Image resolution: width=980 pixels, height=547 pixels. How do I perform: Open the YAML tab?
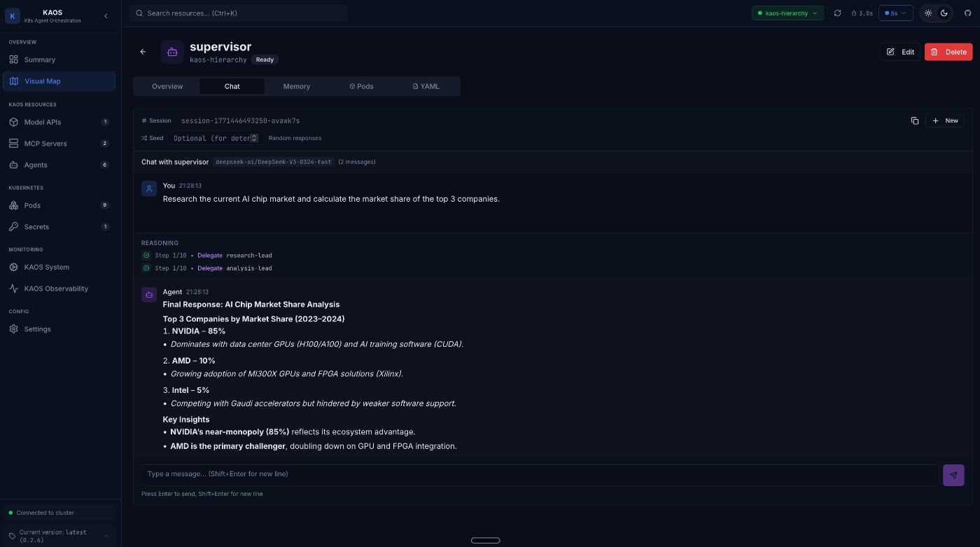tap(426, 86)
